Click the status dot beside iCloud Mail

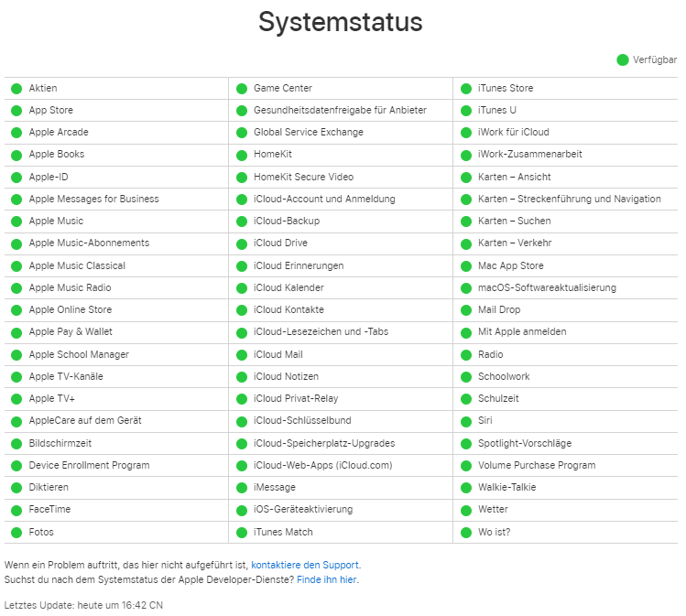pos(242,354)
